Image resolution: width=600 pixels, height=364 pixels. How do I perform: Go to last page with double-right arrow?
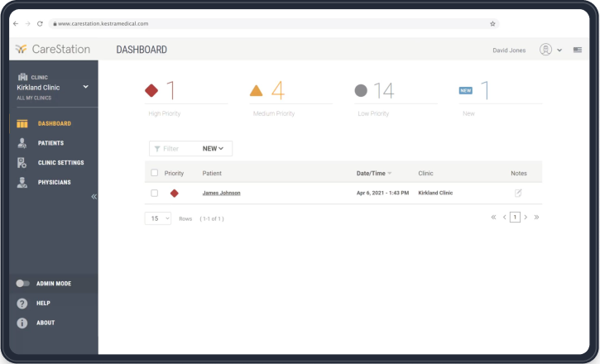536,218
